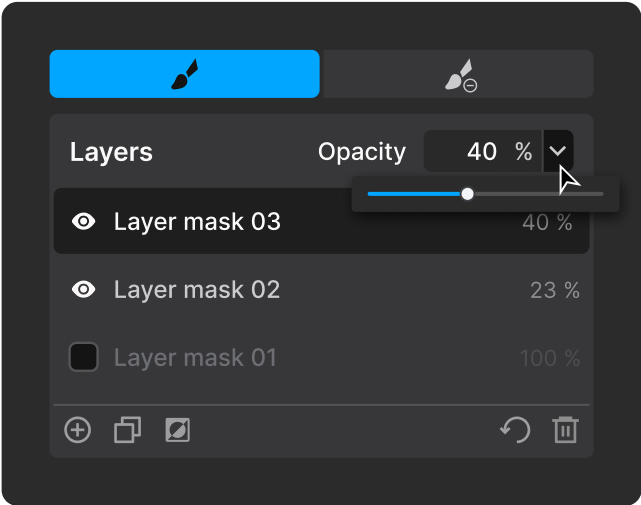The width and height of the screenshot is (641, 505).
Task: Collapse the Opacity slider dropdown chevron
Action: tap(558, 151)
